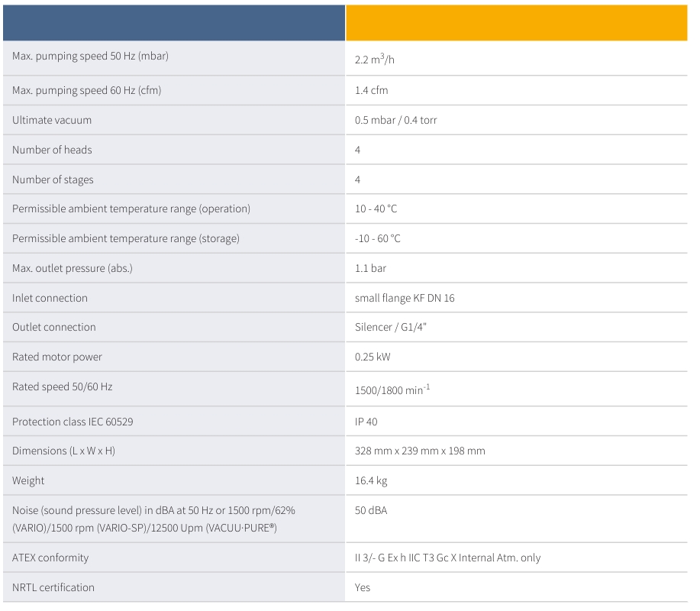Click '0.5 mbar / 0.4 torr' value
The image size is (700, 611).
pyautogui.click(x=396, y=120)
